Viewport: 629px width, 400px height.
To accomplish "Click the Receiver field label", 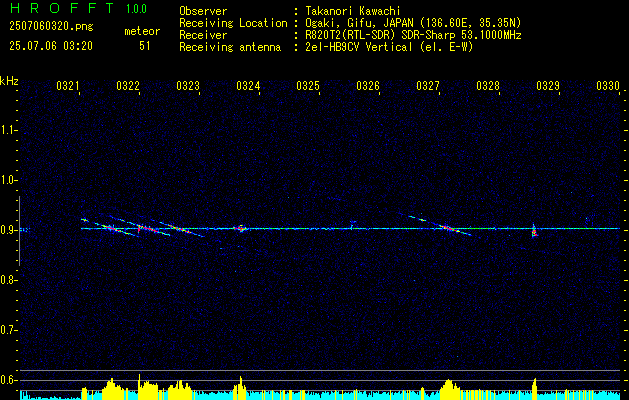I will point(203,35).
